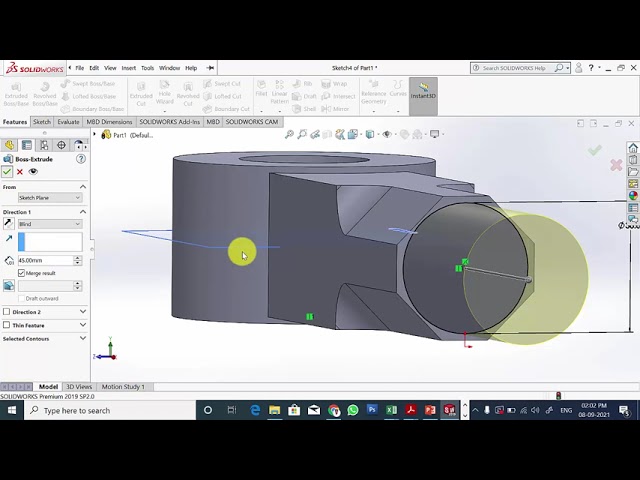Open the From Sketch Plane dropdown
The image size is (640, 480).
point(50,198)
